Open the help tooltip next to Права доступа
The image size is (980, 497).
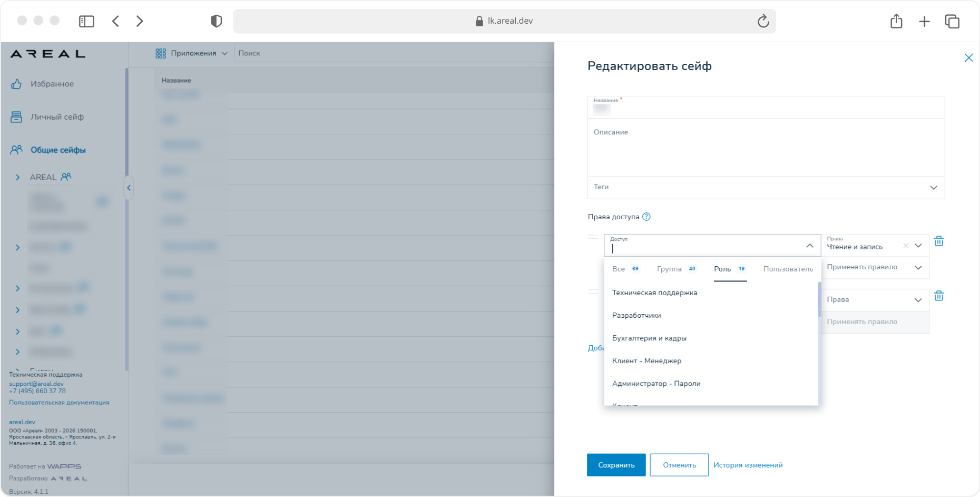pos(646,217)
